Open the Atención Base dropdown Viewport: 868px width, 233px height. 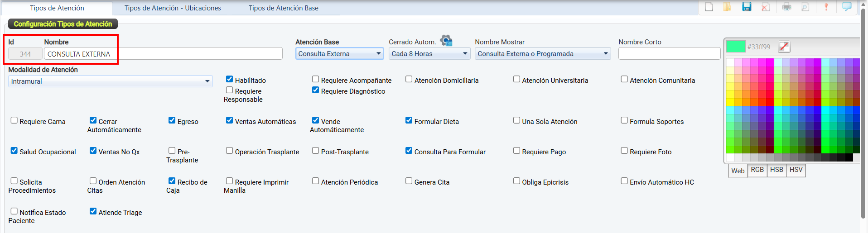(x=339, y=54)
